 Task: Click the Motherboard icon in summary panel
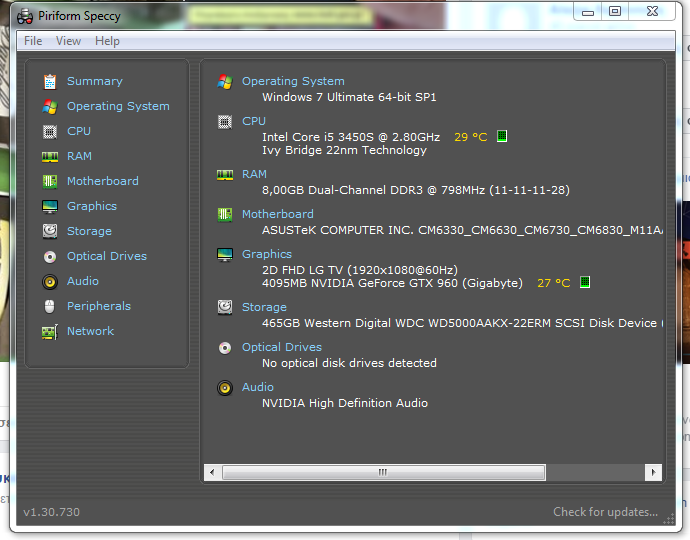coord(225,215)
